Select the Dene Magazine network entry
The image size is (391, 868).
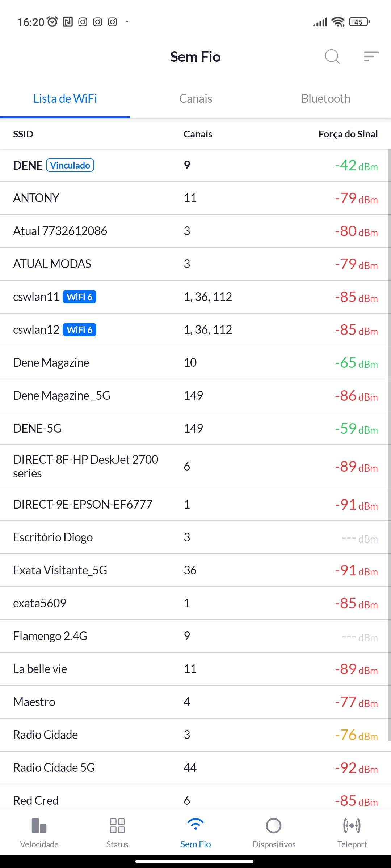coord(195,363)
